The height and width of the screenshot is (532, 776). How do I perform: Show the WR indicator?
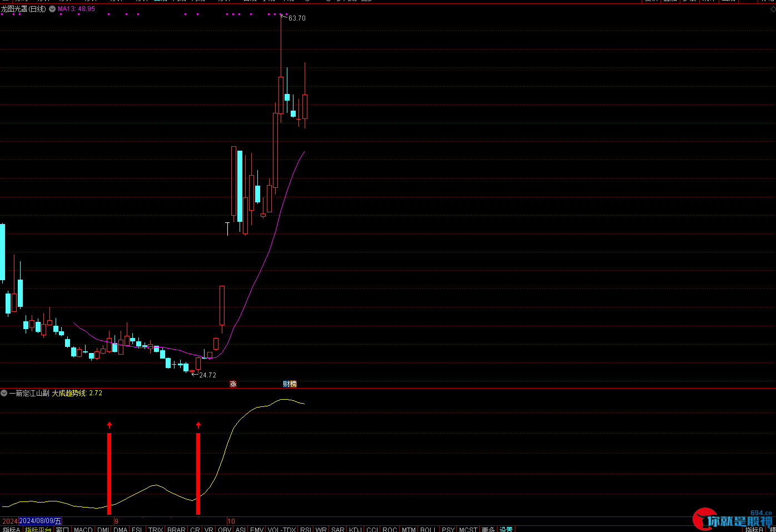[x=321, y=529]
